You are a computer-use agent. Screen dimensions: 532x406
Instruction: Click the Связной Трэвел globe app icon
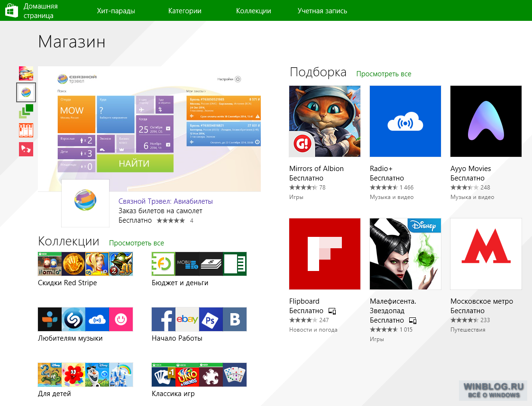coord(85,203)
